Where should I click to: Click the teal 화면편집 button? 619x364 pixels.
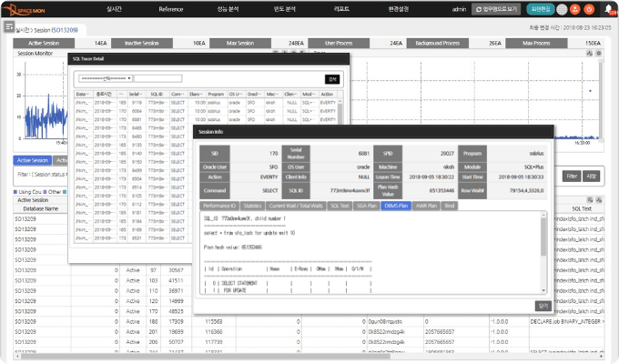click(x=541, y=9)
